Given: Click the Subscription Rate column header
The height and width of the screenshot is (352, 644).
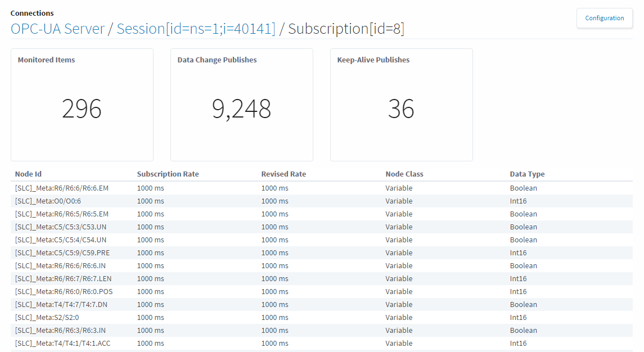Looking at the screenshot, I should point(168,174).
